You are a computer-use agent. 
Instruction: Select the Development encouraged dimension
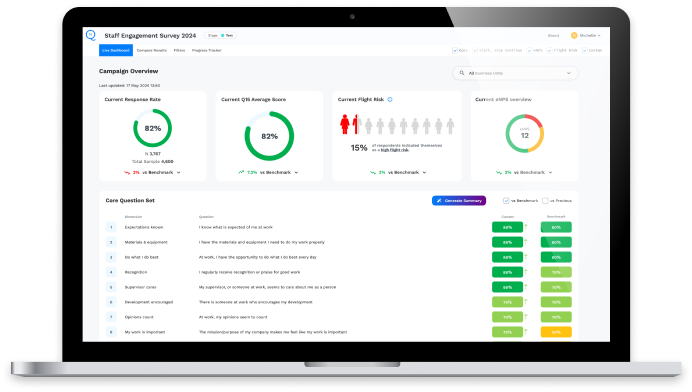pos(149,302)
